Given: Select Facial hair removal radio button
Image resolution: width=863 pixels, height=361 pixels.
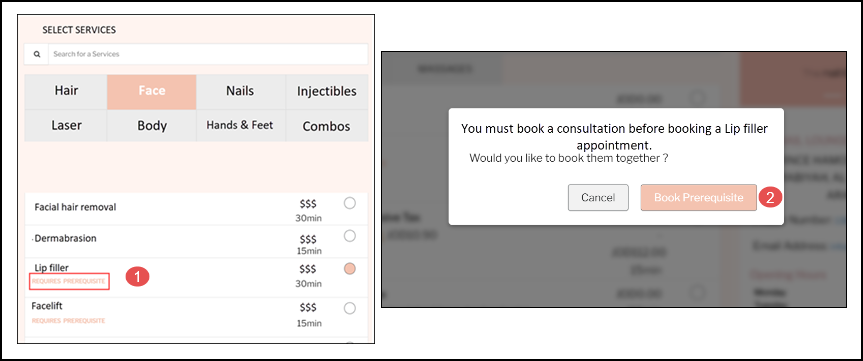Looking at the screenshot, I should coord(349,203).
